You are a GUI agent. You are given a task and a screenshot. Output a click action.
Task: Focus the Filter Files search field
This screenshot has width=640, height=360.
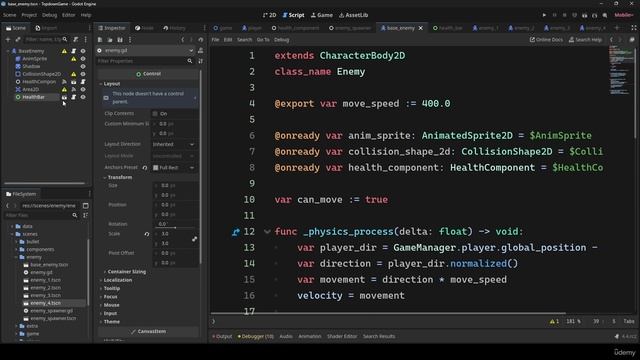pos(38,215)
